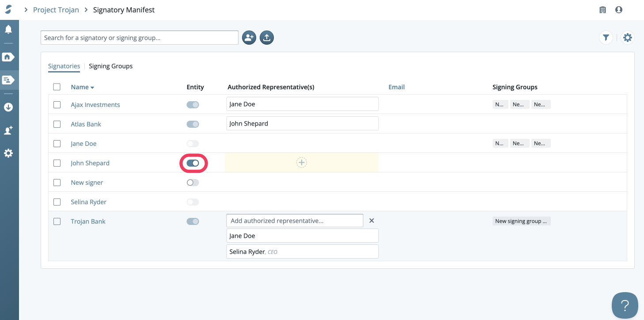Open the add-user sidebar icon
Image resolution: width=644 pixels, height=320 pixels.
(8, 130)
